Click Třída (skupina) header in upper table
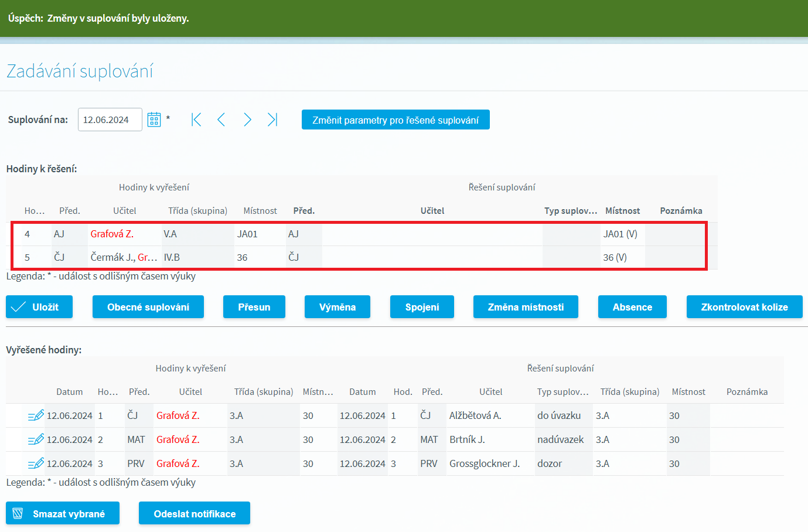The image size is (808, 532). coord(197,210)
